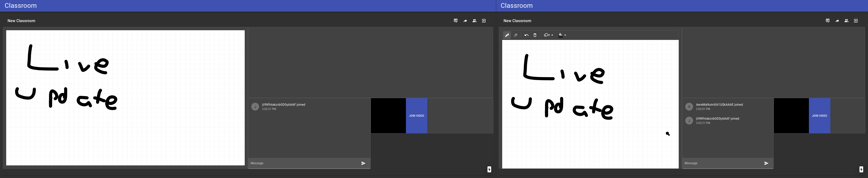Click JOIN VIDEO in left window
Screen dimensions: 868x178
pyautogui.click(x=417, y=116)
